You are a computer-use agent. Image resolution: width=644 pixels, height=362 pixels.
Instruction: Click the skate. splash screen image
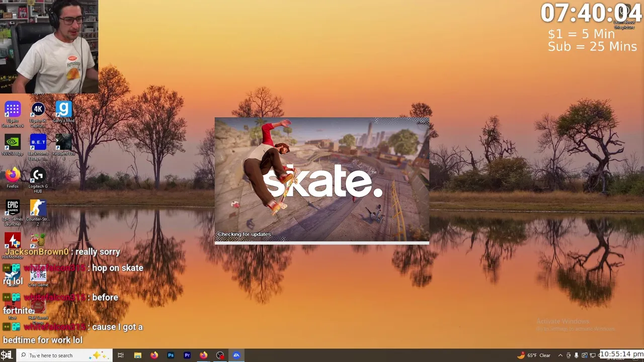(322, 180)
